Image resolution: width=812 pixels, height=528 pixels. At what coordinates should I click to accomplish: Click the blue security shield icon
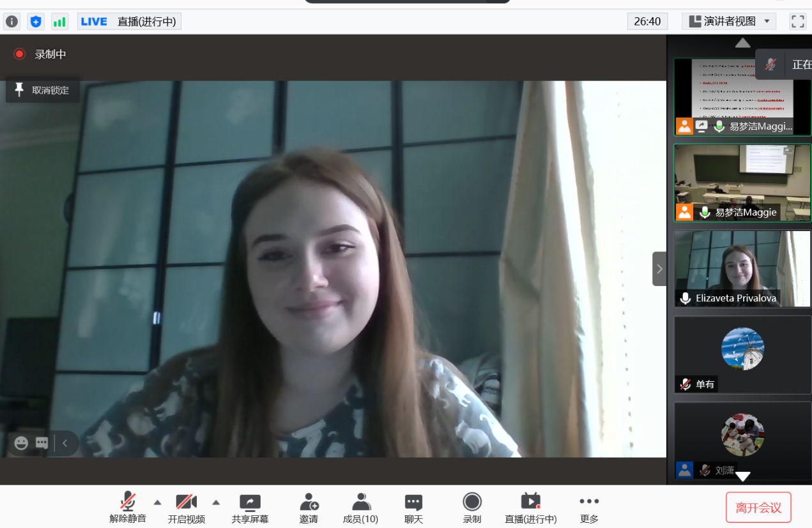(x=36, y=22)
